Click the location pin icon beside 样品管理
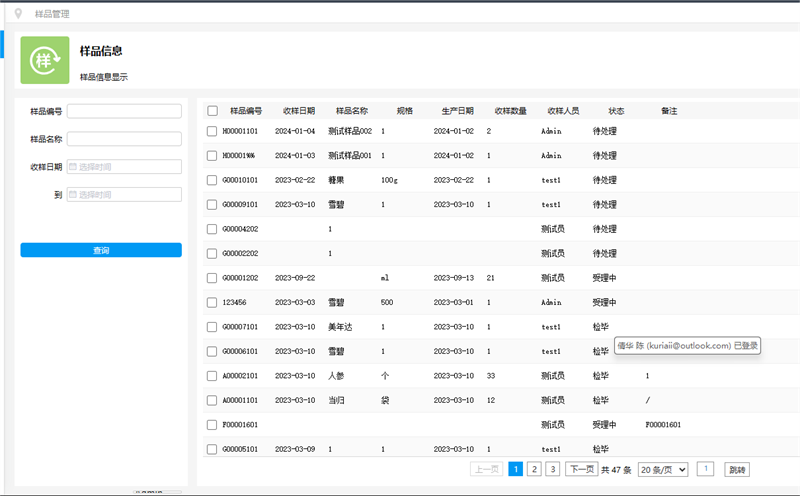The height and width of the screenshot is (496, 800). coord(18,13)
